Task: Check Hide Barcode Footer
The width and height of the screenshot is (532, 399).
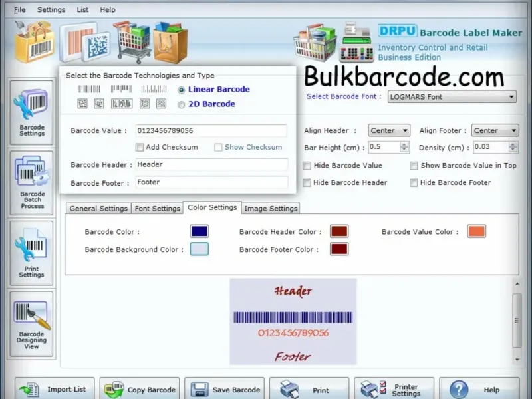Action: [414, 183]
